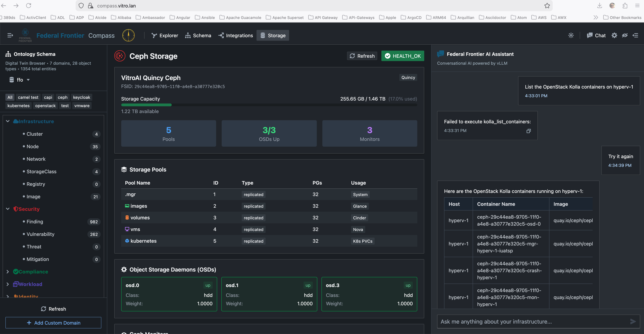Switch to the Explorer tab
Image resolution: width=644 pixels, height=334 pixels.
tap(165, 35)
